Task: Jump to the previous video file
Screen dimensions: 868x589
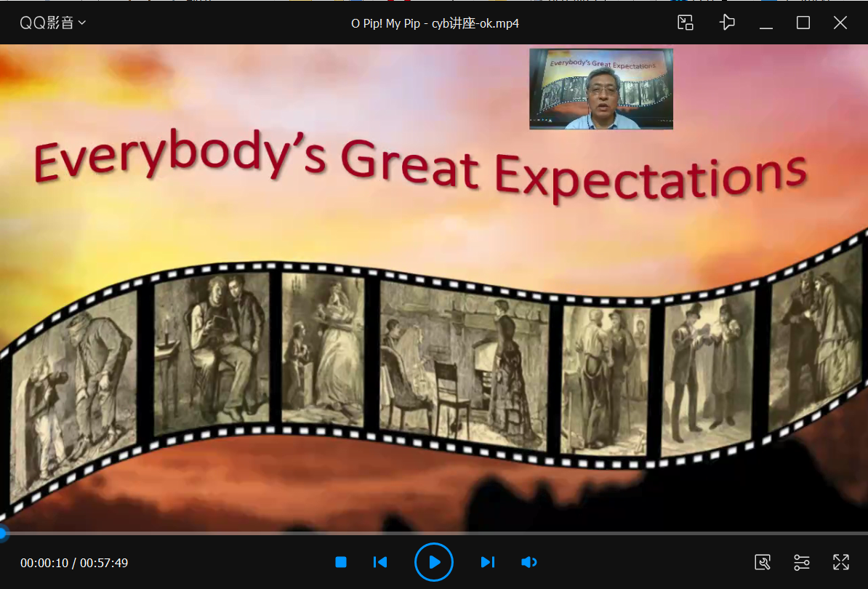Action: (380, 562)
